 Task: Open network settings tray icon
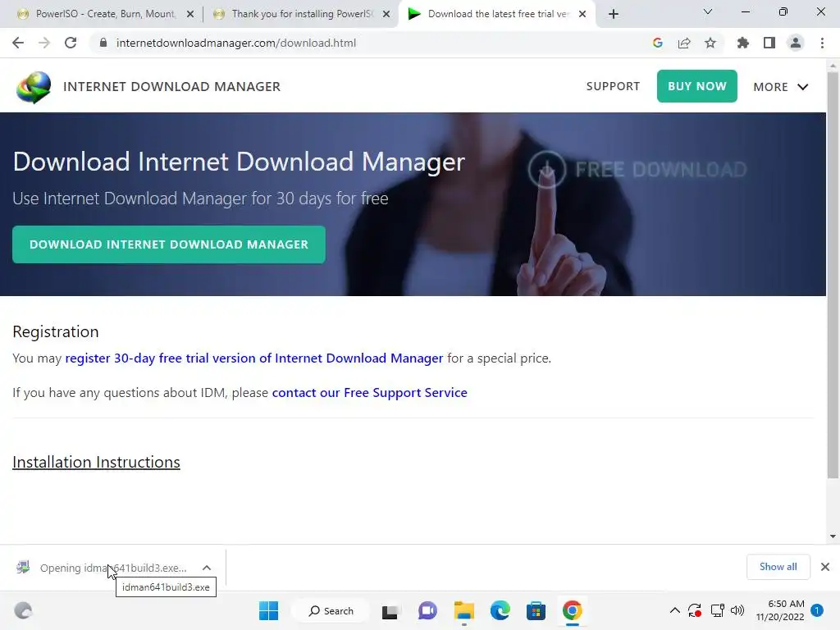click(717, 610)
